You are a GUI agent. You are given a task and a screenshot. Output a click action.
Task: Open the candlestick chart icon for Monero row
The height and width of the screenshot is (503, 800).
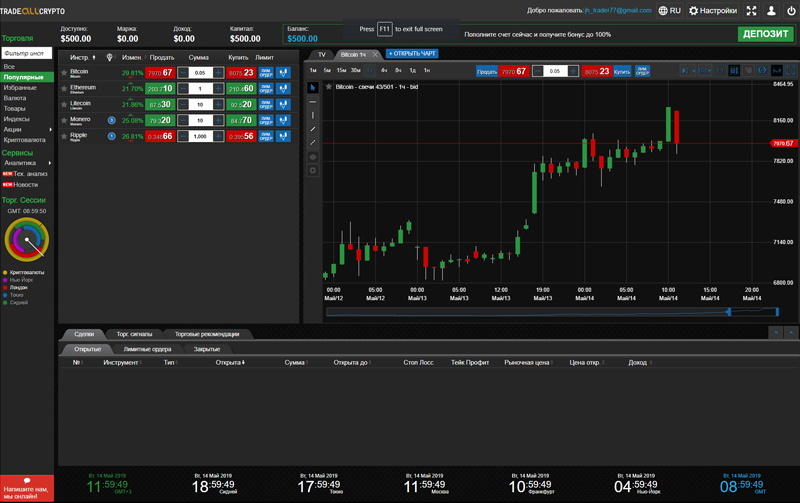click(x=283, y=120)
